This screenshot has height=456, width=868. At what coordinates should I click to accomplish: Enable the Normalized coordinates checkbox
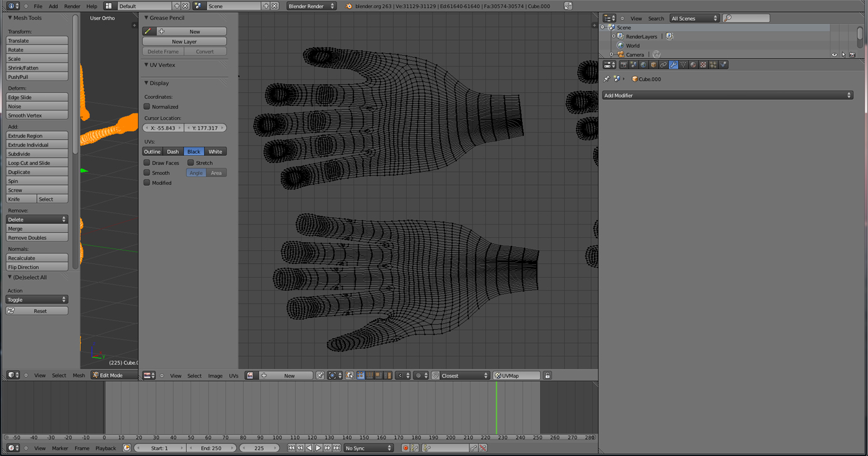tap(147, 107)
